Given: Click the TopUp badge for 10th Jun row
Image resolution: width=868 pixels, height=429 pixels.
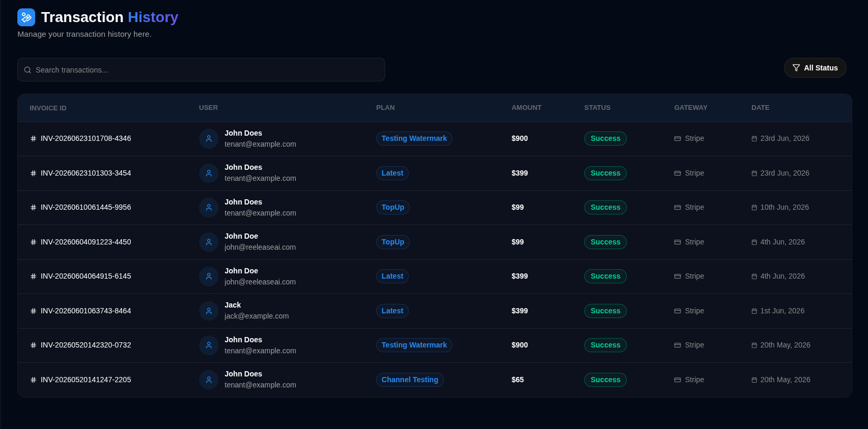Looking at the screenshot, I should coord(392,207).
